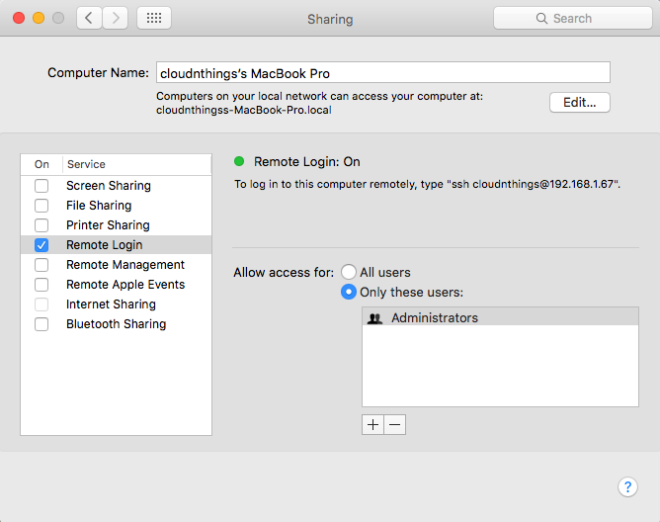660x522 pixels.
Task: Click in the Computer Name field
Action: [x=382, y=73]
